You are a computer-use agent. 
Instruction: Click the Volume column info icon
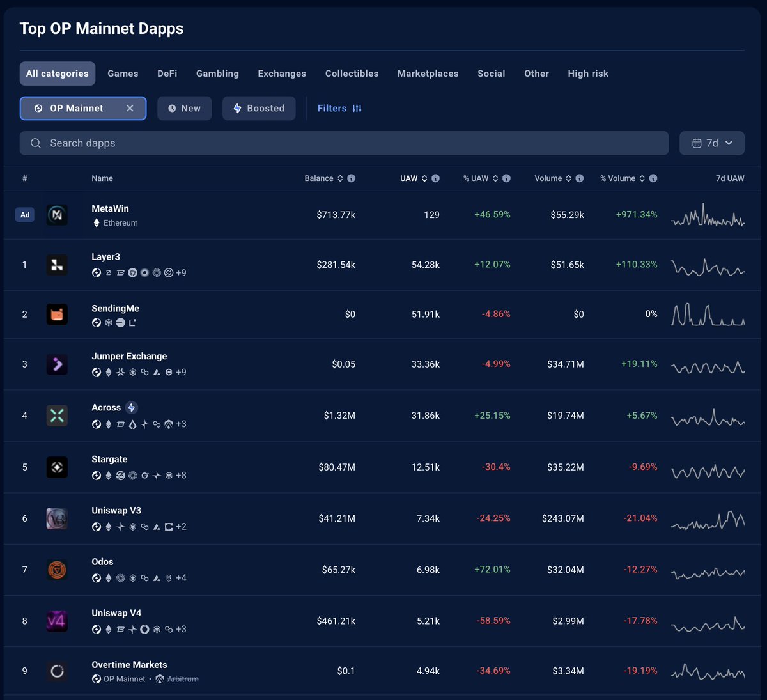point(580,178)
